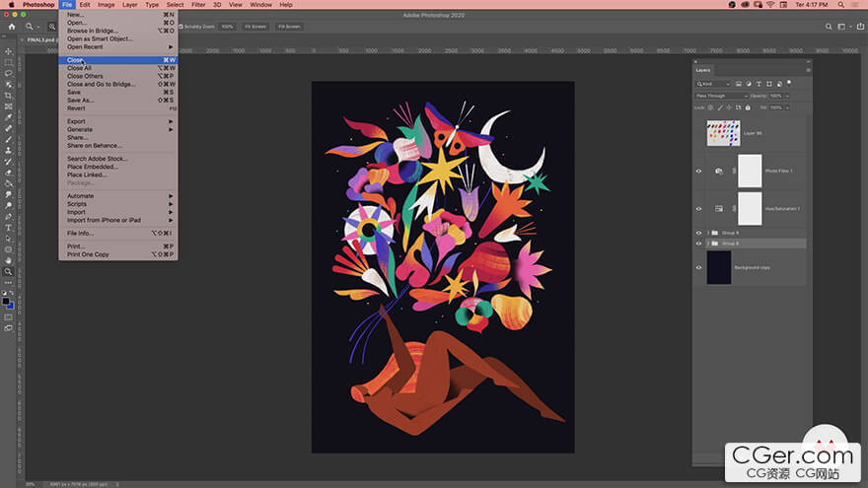This screenshot has width=868, height=488.
Task: Toggle the layer filter on/off switch
Action: [x=789, y=84]
